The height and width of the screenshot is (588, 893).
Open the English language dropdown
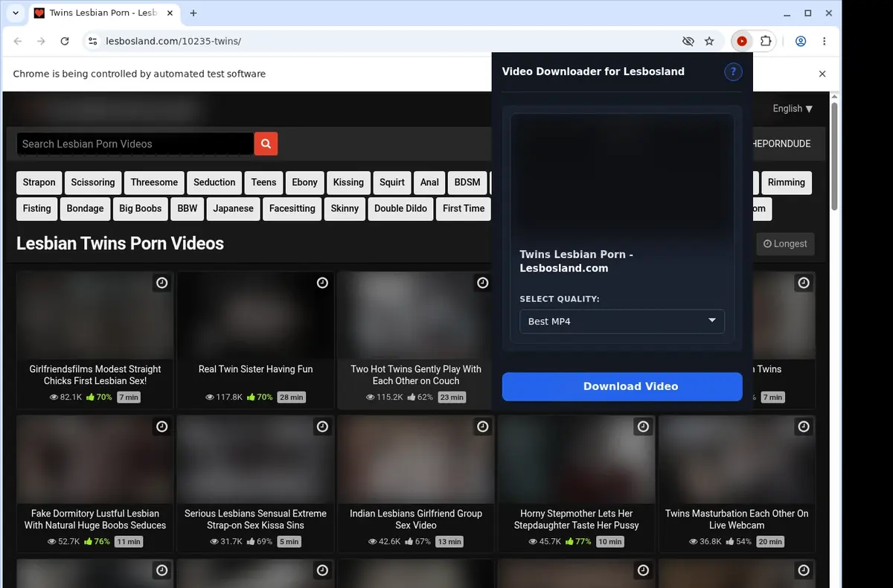[x=793, y=109]
